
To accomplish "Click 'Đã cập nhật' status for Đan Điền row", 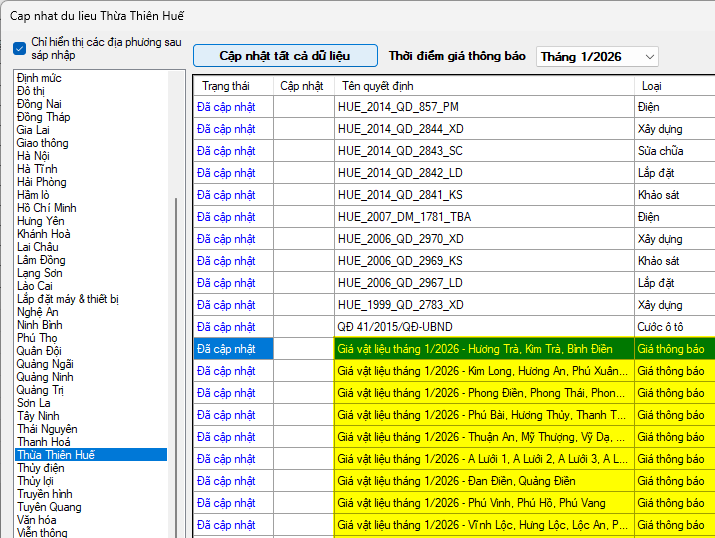I will click(x=226, y=481).
